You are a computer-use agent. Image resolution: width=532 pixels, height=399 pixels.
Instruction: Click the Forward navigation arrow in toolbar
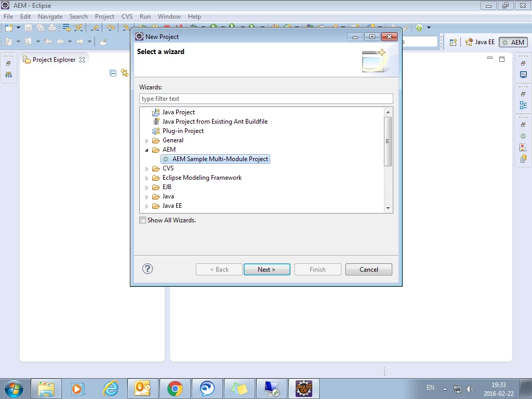click(79, 42)
